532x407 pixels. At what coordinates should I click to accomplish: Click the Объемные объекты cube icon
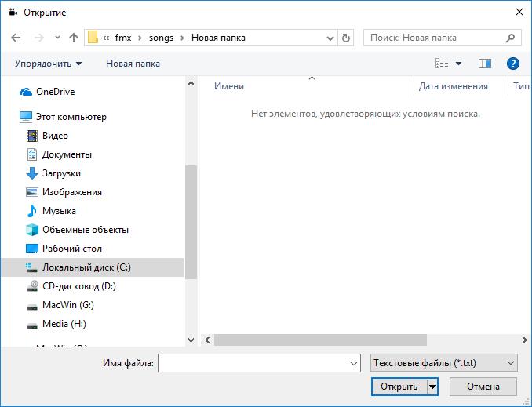[32, 230]
